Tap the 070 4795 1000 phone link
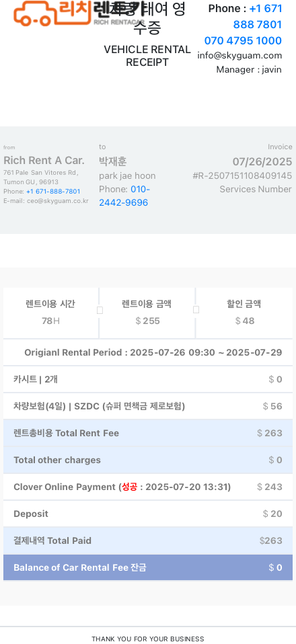The image size is (296, 644). (x=243, y=40)
